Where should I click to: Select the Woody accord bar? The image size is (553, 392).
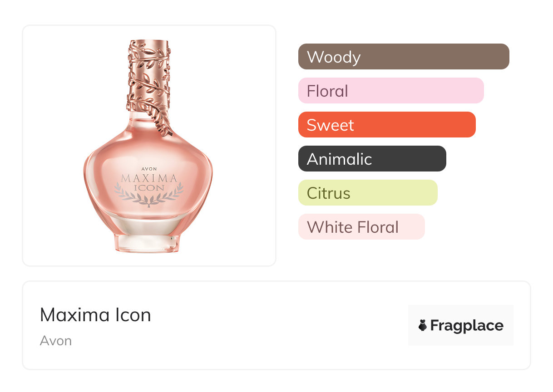coord(404,57)
